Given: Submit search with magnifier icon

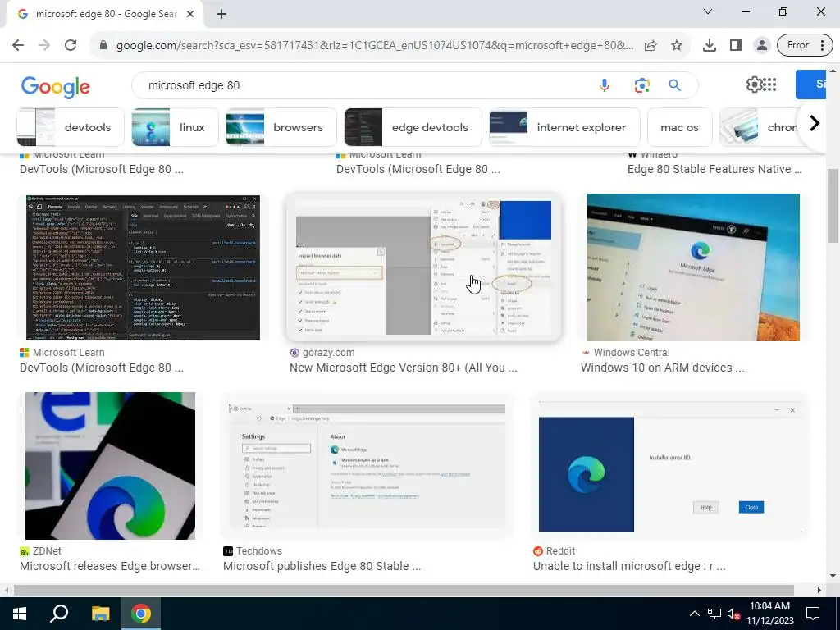Looking at the screenshot, I should 674,85.
